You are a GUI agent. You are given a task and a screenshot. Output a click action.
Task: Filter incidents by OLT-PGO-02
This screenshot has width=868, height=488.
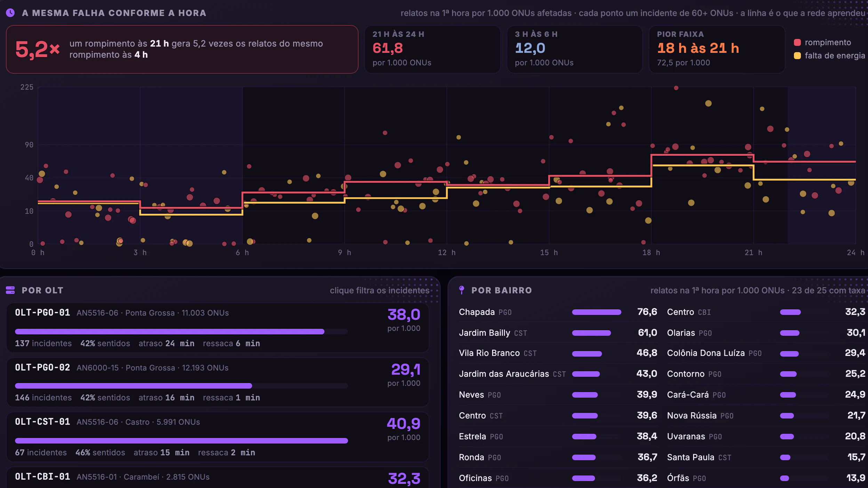(218, 382)
